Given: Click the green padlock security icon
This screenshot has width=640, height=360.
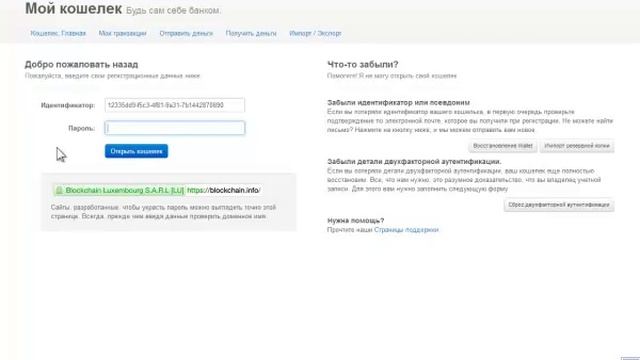Looking at the screenshot, I should point(59,191).
